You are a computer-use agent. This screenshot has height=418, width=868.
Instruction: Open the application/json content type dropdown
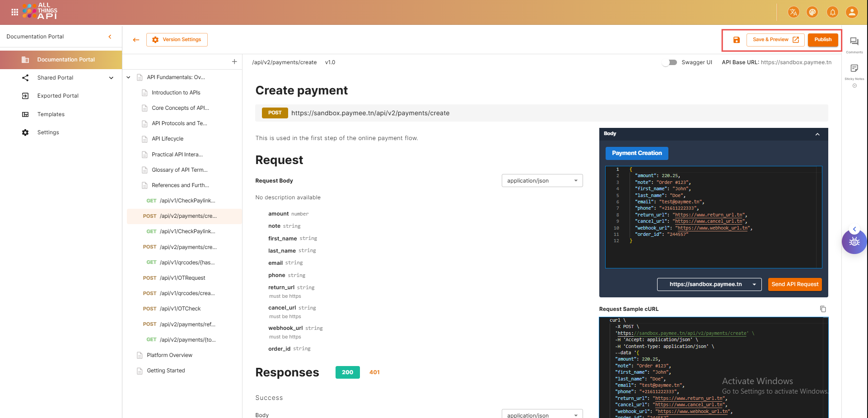point(542,181)
